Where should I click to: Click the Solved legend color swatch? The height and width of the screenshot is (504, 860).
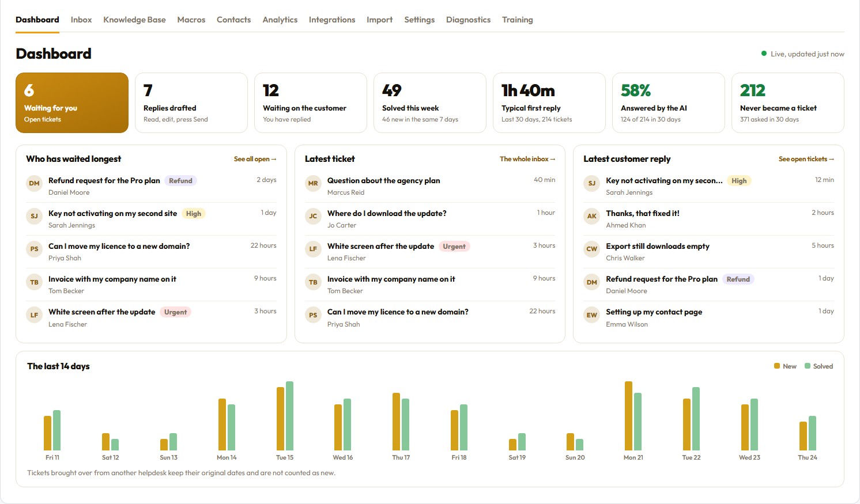808,366
